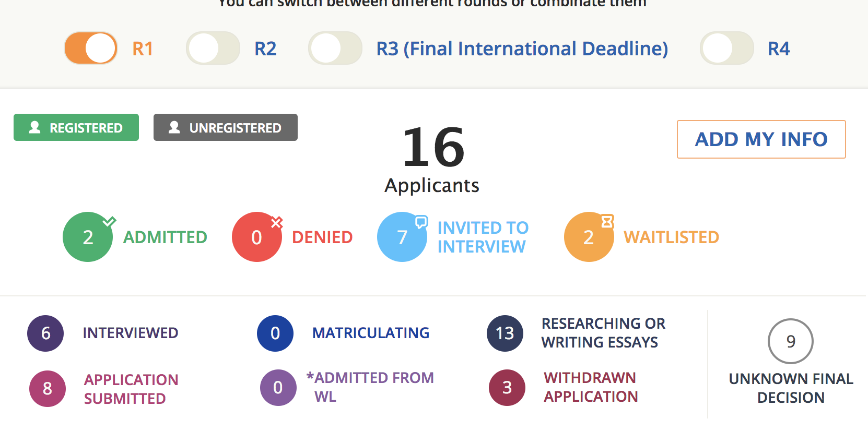The height and width of the screenshot is (431, 868).
Task: Click the green Admitted count circle
Action: (x=88, y=237)
